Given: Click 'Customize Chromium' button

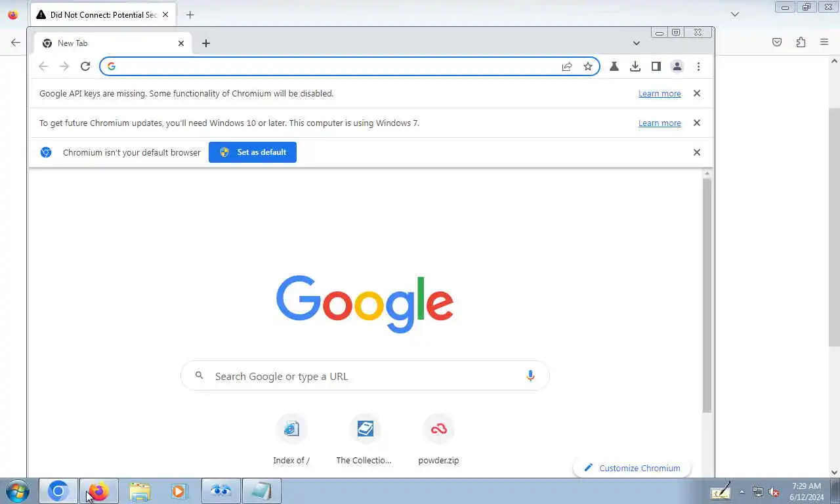Looking at the screenshot, I should click(x=632, y=468).
